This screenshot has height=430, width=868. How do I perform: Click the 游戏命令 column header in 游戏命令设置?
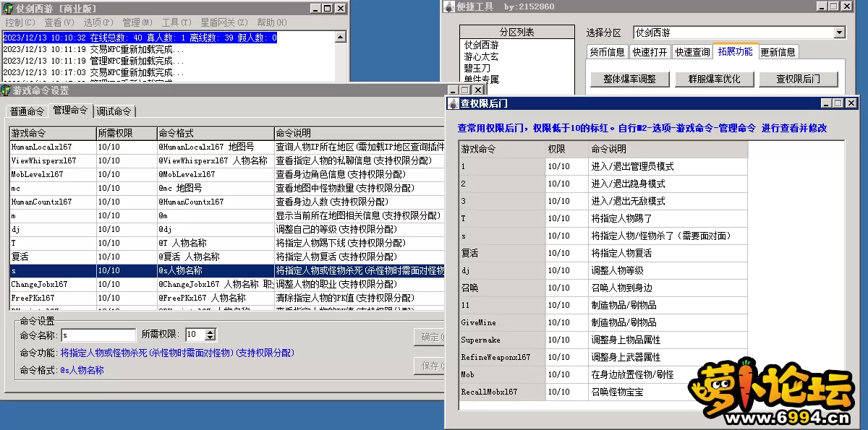[x=53, y=134]
